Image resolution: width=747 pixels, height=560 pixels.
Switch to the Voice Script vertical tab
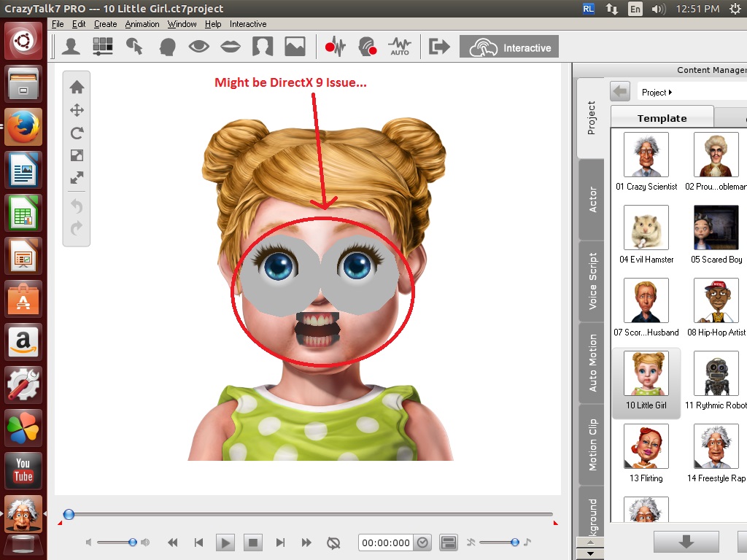coord(592,281)
